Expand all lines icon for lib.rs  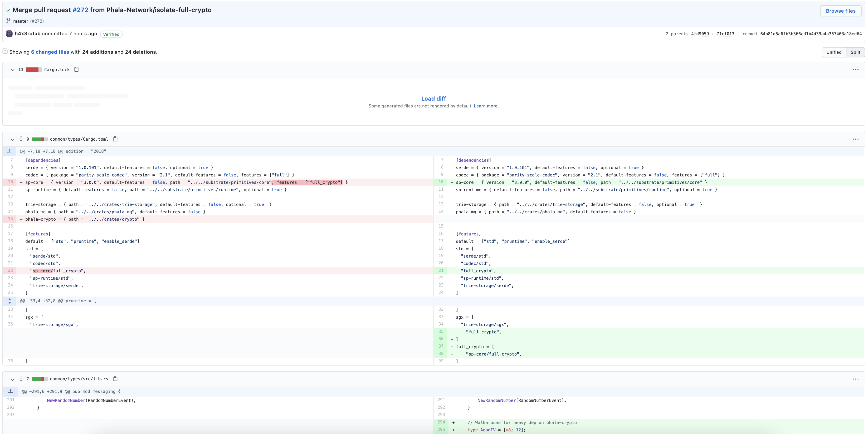click(21, 379)
